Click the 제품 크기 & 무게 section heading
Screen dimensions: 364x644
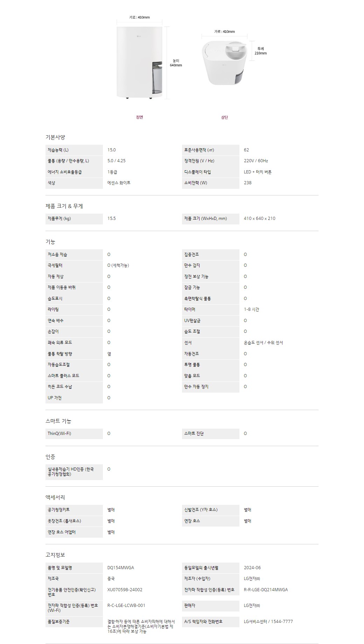tap(64, 206)
